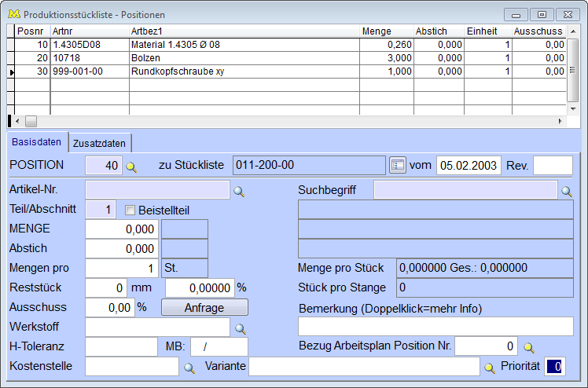
Task: Click into the MENGE input field
Action: coord(122,229)
